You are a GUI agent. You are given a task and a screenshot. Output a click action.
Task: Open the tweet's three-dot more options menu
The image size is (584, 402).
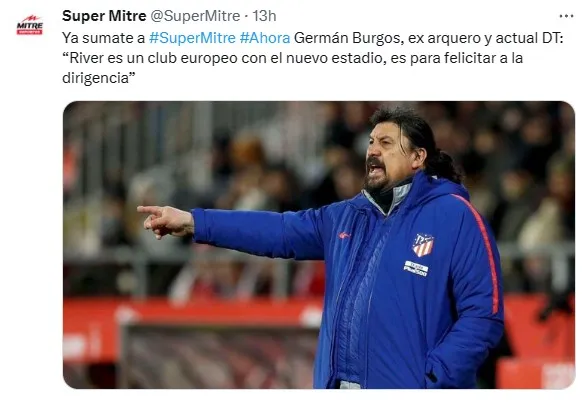tap(566, 16)
